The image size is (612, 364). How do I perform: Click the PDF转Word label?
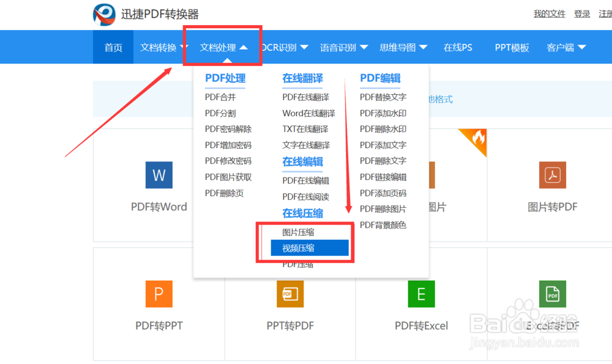tap(159, 207)
